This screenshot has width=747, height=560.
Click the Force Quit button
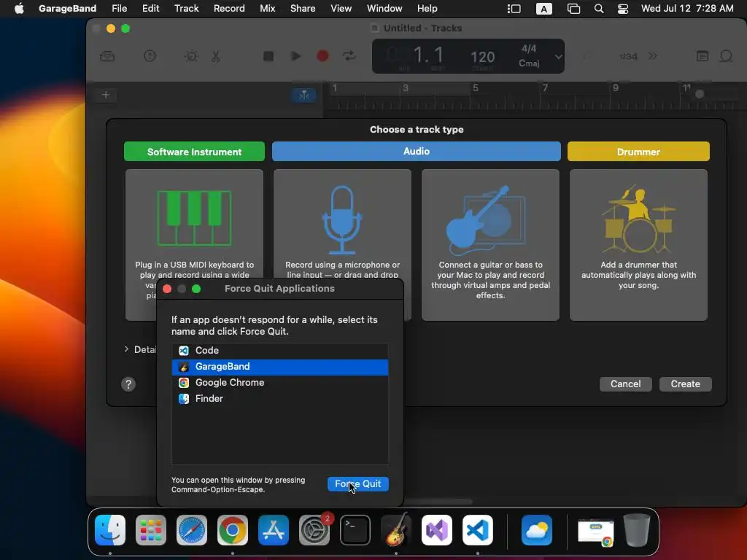click(x=357, y=484)
